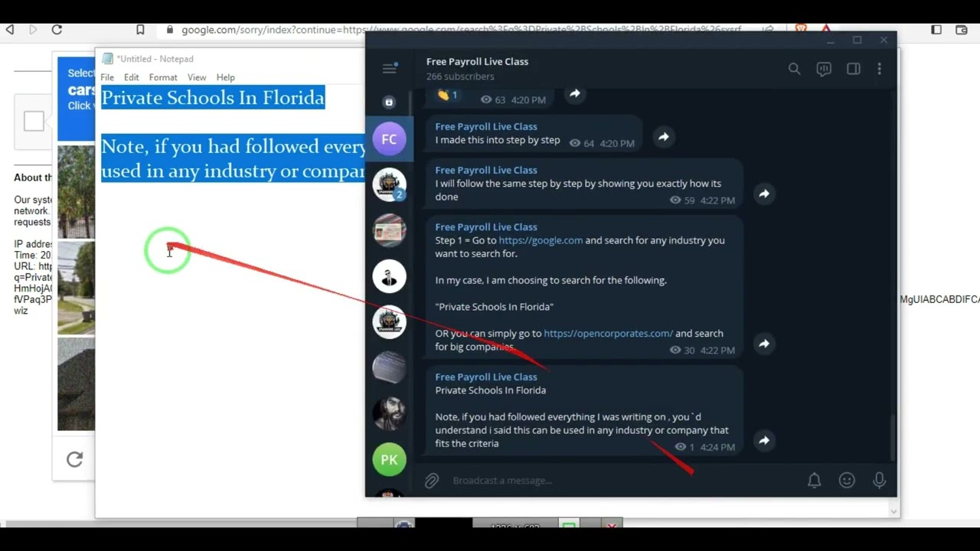Open Notepad View menu
The height and width of the screenshot is (551, 980).
pyautogui.click(x=197, y=77)
